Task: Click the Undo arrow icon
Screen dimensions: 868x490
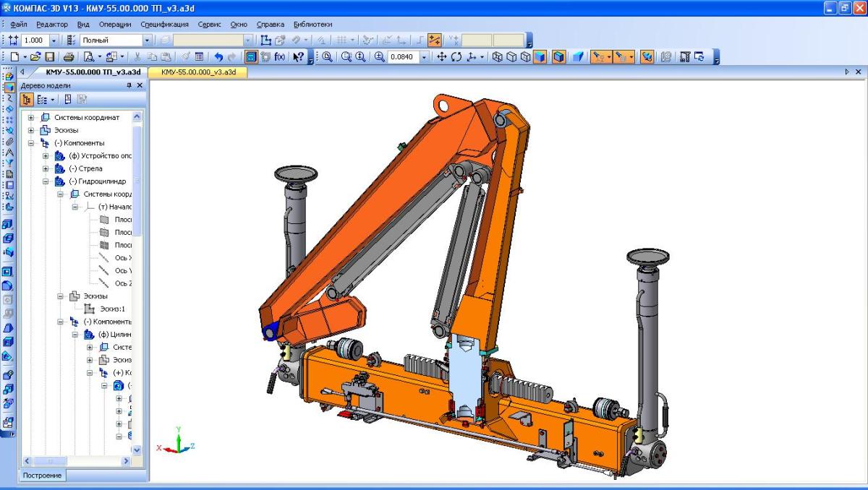Action: 218,57
